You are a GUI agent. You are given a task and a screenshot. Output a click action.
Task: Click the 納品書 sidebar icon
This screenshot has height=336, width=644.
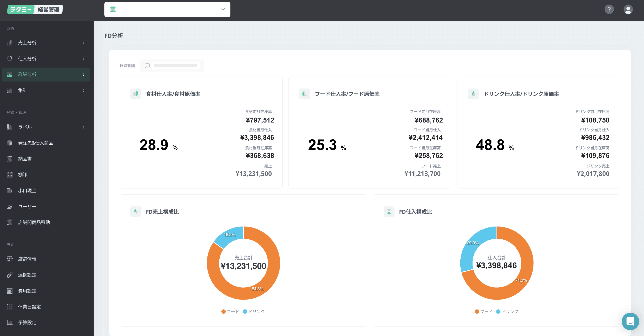[10, 159]
